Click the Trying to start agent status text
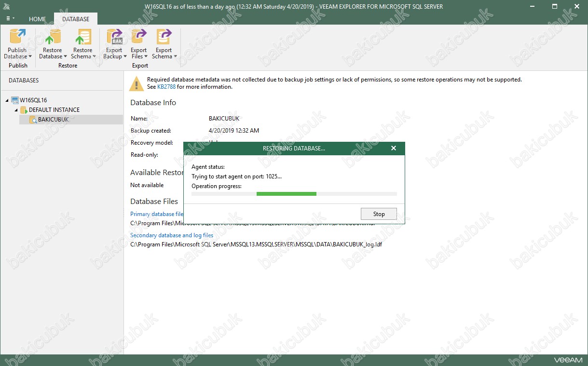The width and height of the screenshot is (588, 366). click(x=236, y=176)
